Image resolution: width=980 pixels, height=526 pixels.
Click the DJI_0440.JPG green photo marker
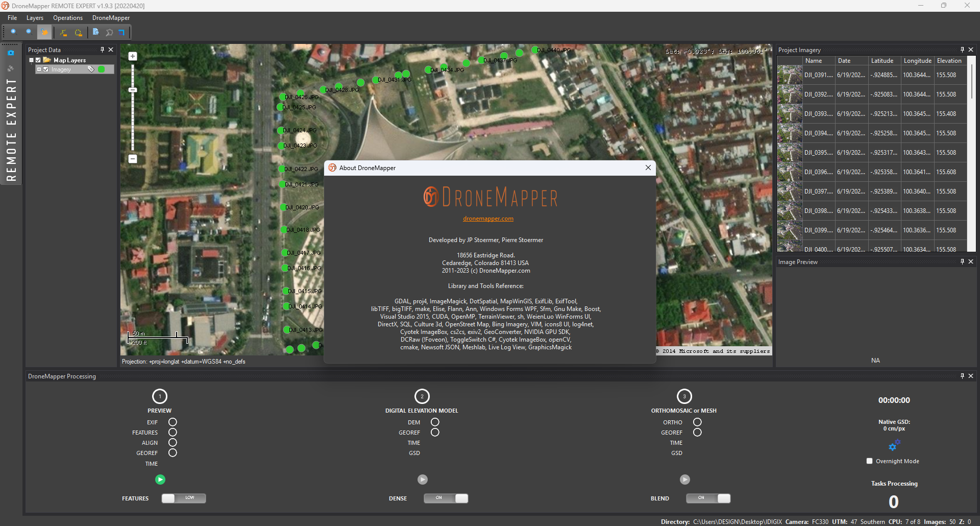[534, 50]
